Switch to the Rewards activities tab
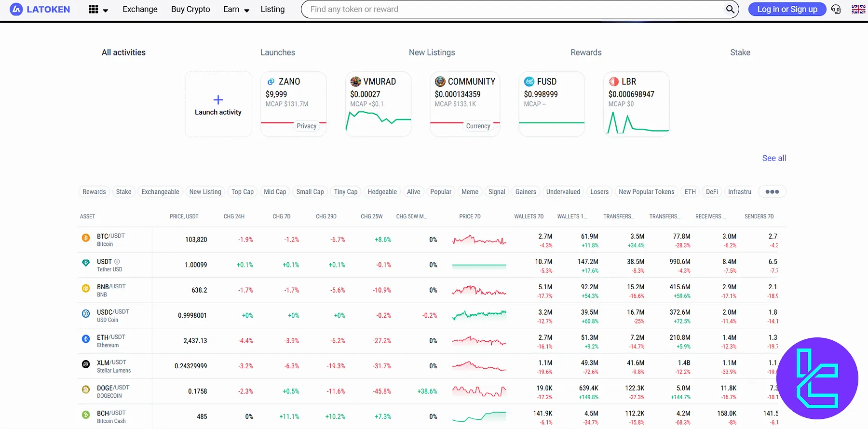The height and width of the screenshot is (429, 868). tap(586, 53)
